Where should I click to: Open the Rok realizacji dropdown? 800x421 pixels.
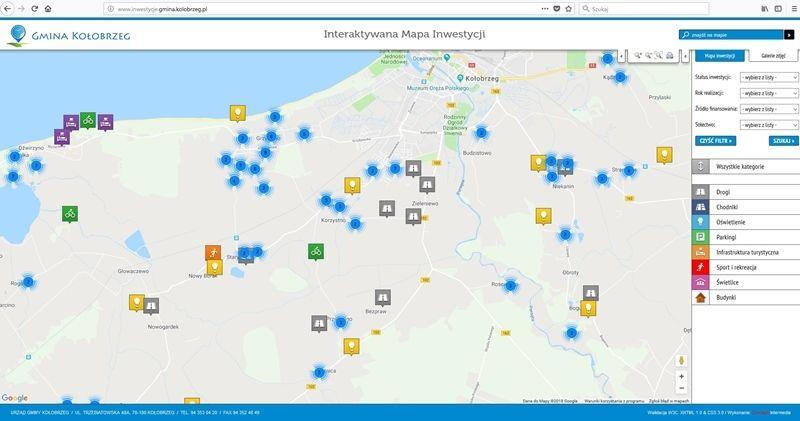[769, 93]
